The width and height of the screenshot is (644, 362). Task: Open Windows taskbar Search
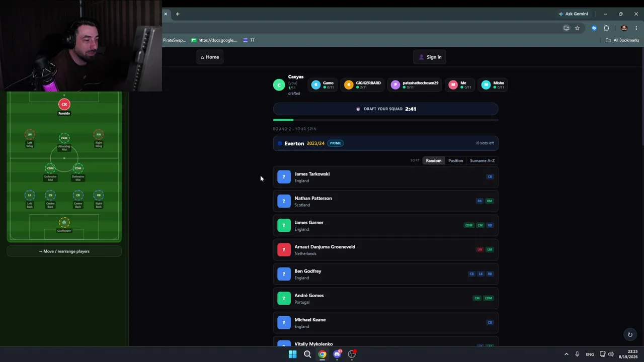[x=307, y=354]
